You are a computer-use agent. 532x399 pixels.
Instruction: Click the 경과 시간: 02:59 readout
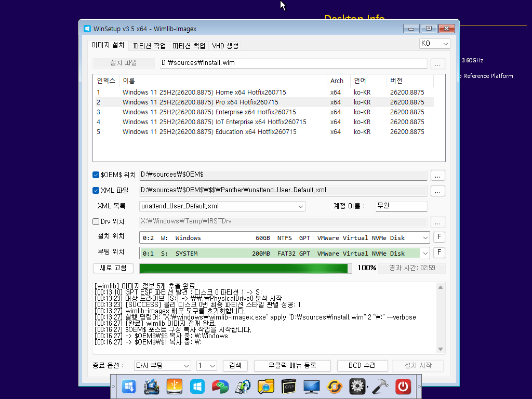click(x=412, y=268)
